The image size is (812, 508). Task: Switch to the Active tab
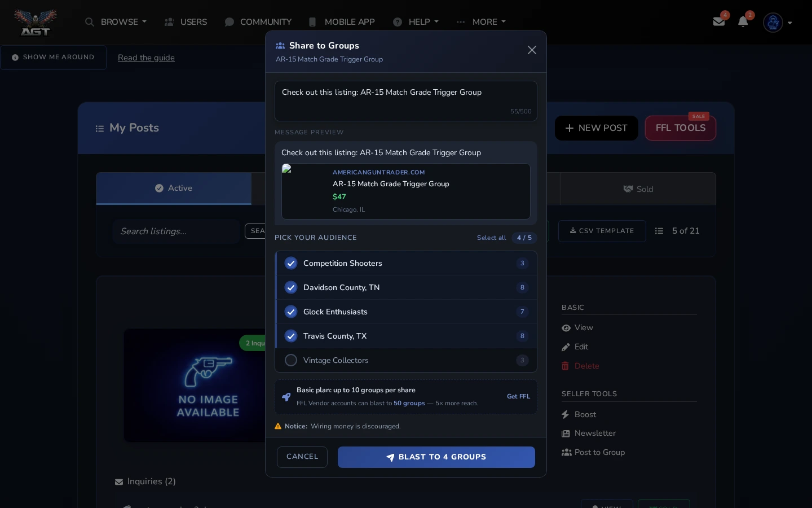(174, 189)
